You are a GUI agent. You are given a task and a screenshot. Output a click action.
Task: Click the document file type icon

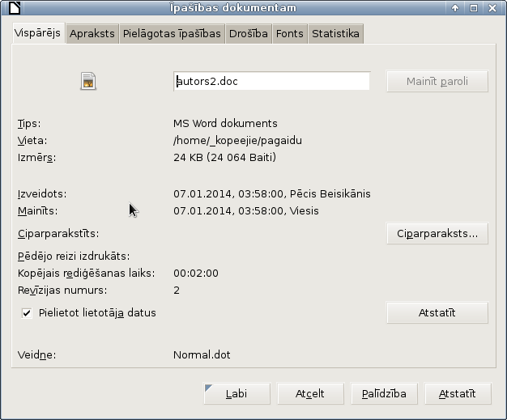click(x=88, y=81)
